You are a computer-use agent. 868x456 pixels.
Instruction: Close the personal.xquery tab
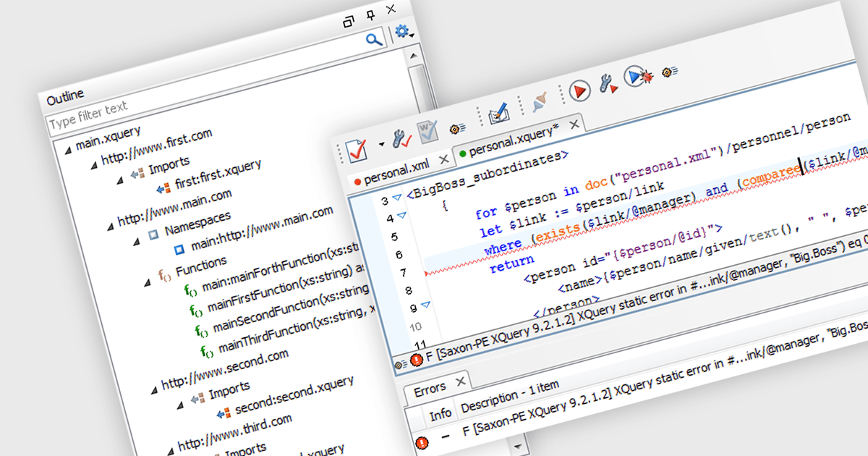click(x=574, y=125)
